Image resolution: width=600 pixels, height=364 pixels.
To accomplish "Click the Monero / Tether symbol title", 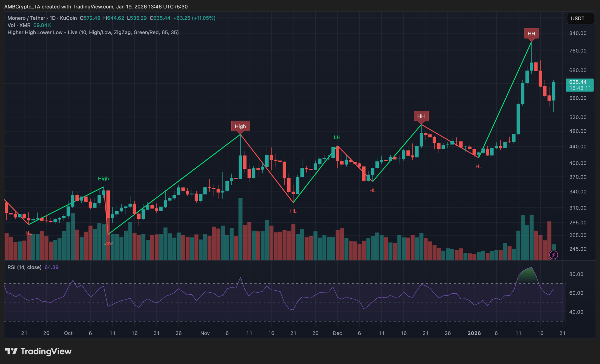I will (x=27, y=18).
